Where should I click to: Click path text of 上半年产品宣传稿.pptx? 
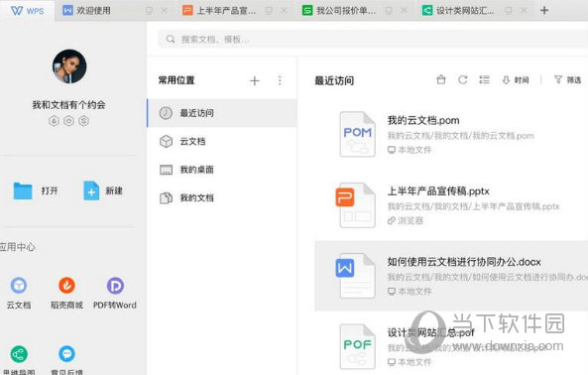[x=473, y=206]
